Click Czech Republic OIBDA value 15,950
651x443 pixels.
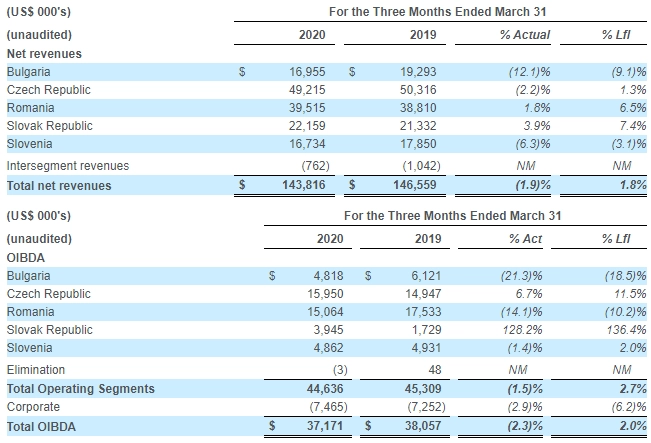323,294
